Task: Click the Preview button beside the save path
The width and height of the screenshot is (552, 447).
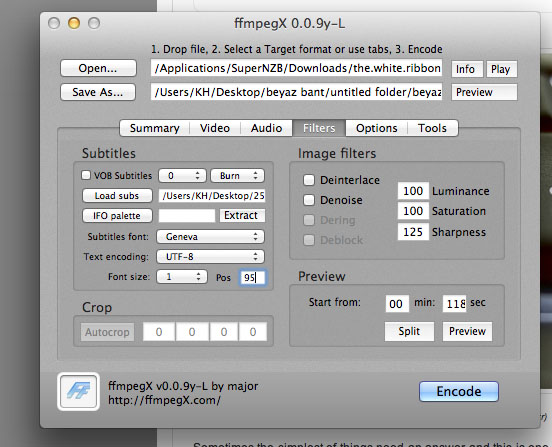Action: (x=484, y=92)
